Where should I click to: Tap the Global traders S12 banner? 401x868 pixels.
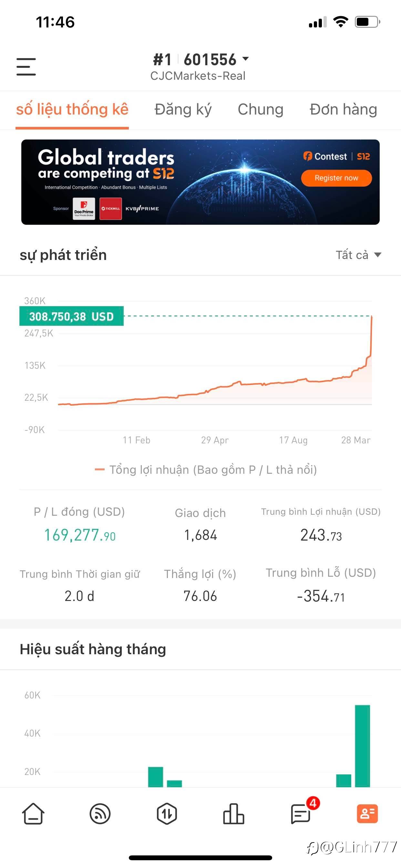coord(200,182)
